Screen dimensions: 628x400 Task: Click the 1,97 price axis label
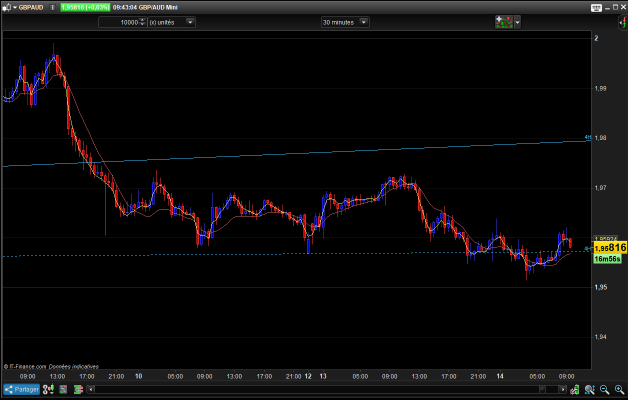point(600,187)
